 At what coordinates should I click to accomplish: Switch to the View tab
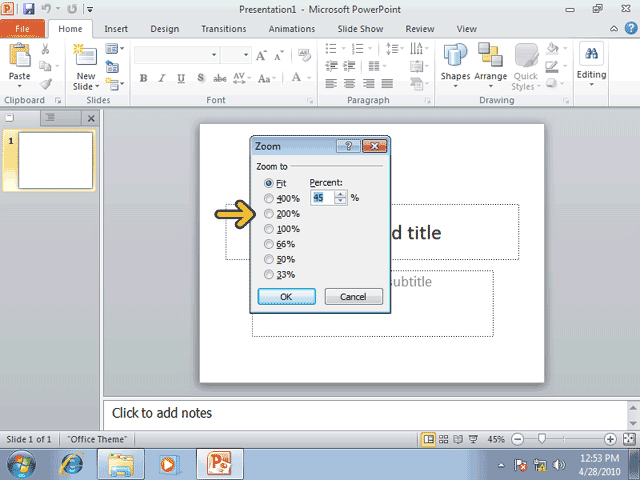467,29
